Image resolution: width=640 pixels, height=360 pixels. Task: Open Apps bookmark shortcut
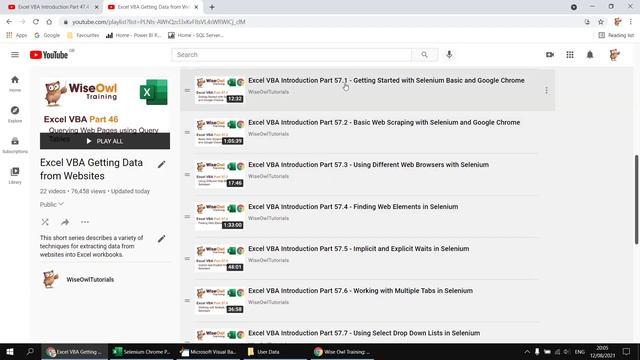pyautogui.click(x=17, y=36)
